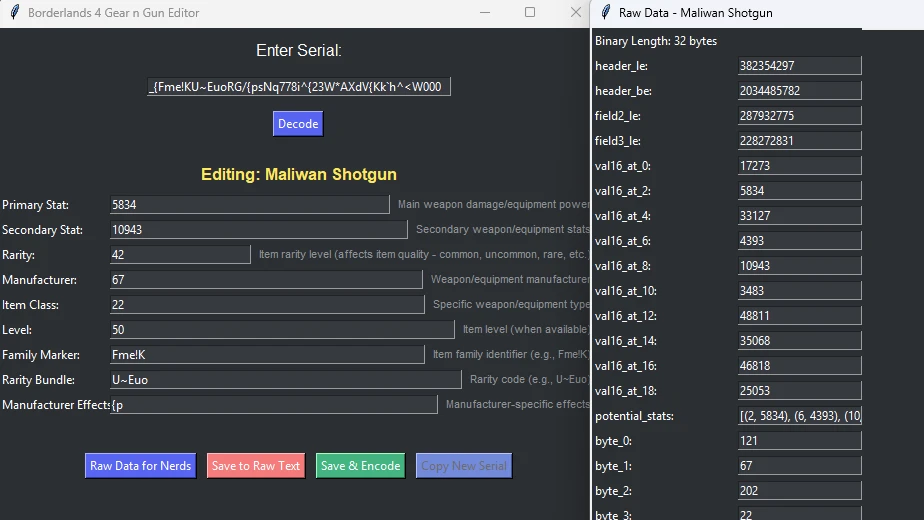
Task: Click the Primary Stat field with 5834
Action: [x=249, y=205]
